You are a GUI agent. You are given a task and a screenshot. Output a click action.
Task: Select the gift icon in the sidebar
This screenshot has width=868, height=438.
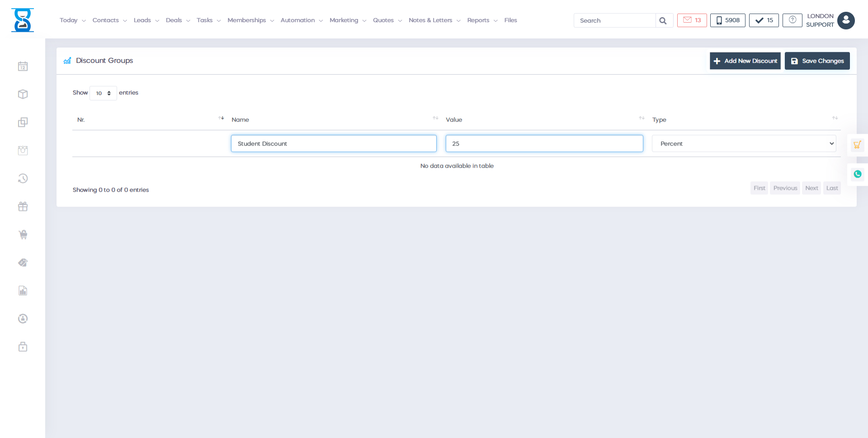pos(23,207)
